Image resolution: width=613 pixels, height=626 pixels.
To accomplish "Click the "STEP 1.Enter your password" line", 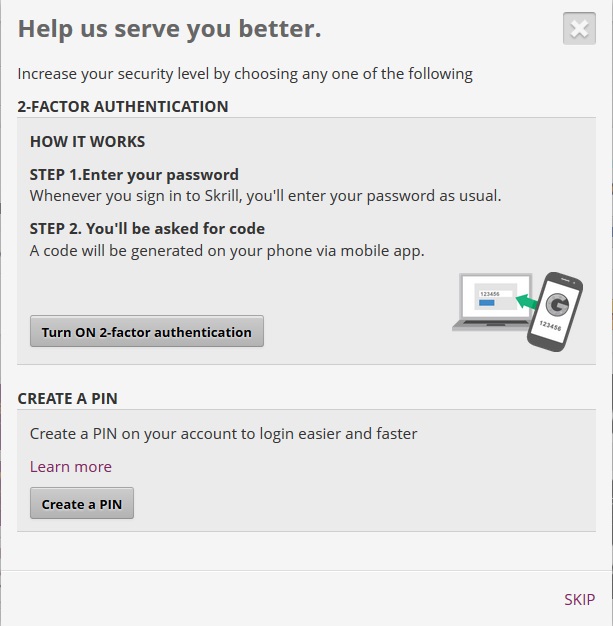I will point(134,175).
